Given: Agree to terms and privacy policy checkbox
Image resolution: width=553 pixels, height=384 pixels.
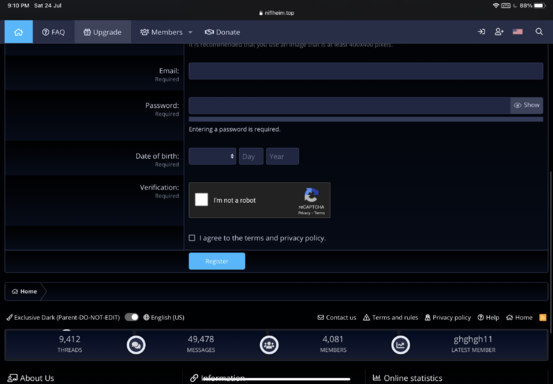Looking at the screenshot, I should click(192, 238).
